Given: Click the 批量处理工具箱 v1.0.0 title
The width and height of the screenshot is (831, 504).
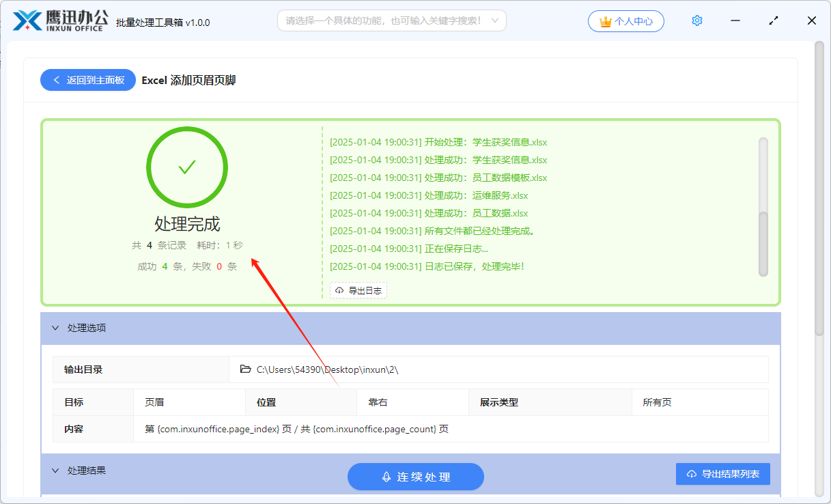Looking at the screenshot, I should pyautogui.click(x=163, y=22).
